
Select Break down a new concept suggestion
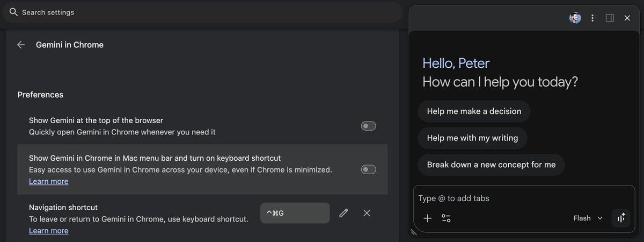(491, 165)
